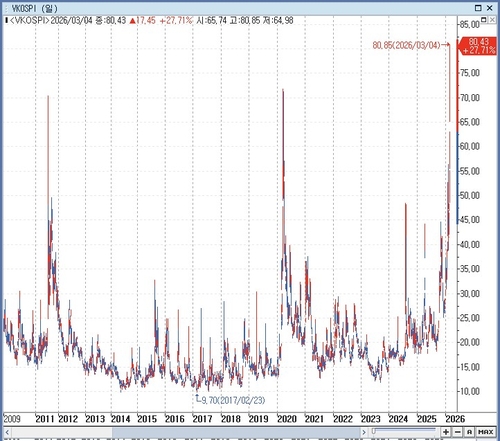Click the horizontal scrollbar thumb
500x441 pixels.
click(236, 433)
